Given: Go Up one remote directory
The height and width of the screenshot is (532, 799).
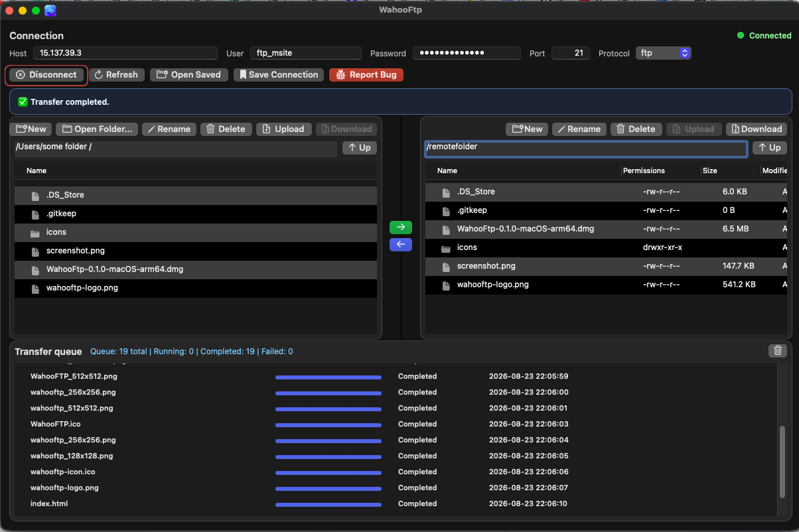Looking at the screenshot, I should pyautogui.click(x=770, y=148).
